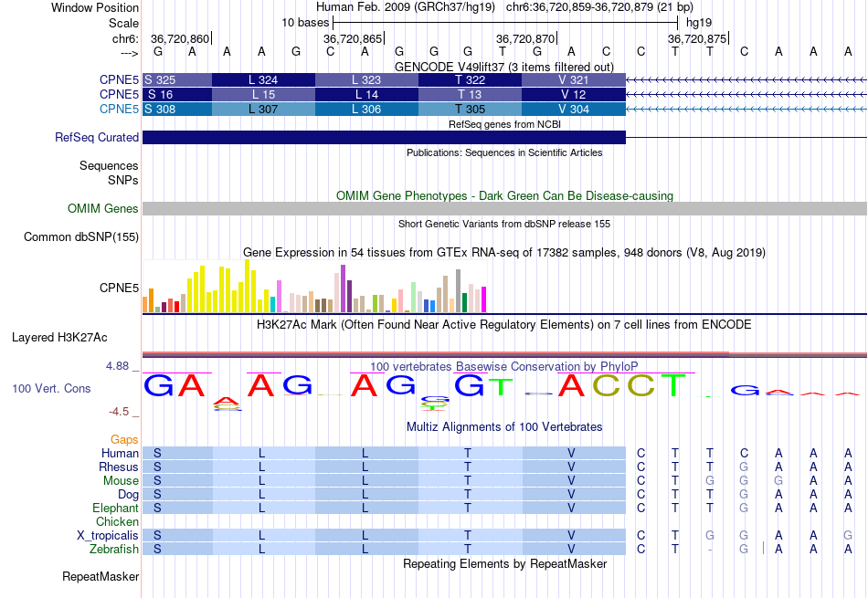Select the Zebrafish alignment row label
Image resolution: width=868 pixels, height=598 pixels.
click(x=114, y=550)
